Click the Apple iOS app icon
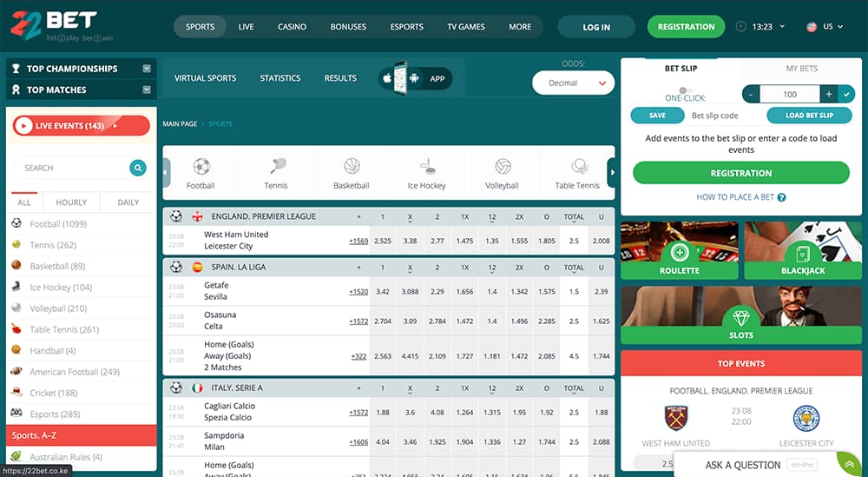Screen dimensions: 868x477 pos(387,78)
